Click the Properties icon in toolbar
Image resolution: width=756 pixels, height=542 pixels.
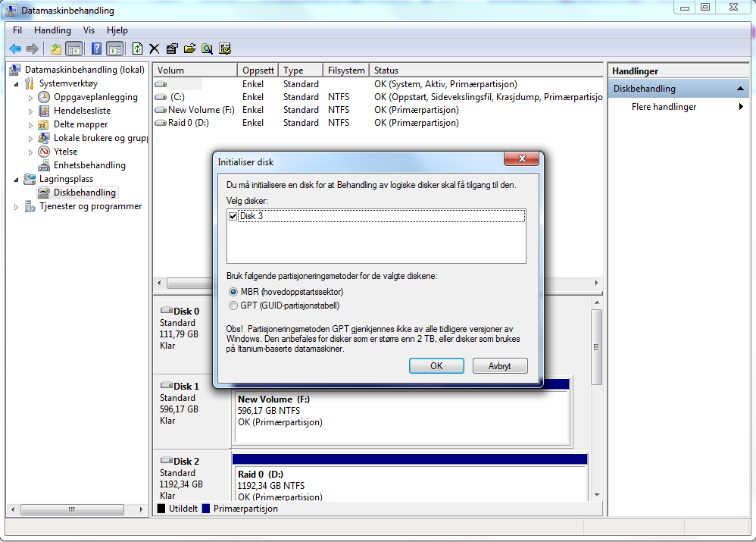click(172, 49)
